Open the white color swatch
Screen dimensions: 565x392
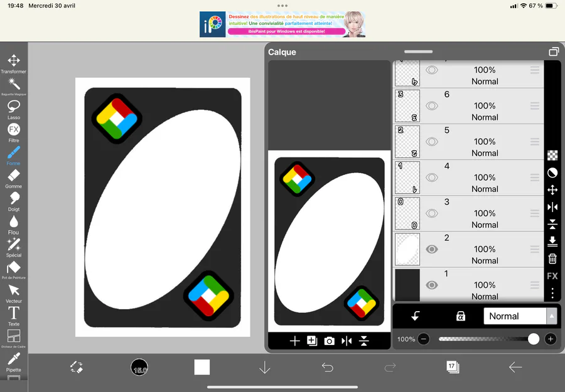pos(202,367)
